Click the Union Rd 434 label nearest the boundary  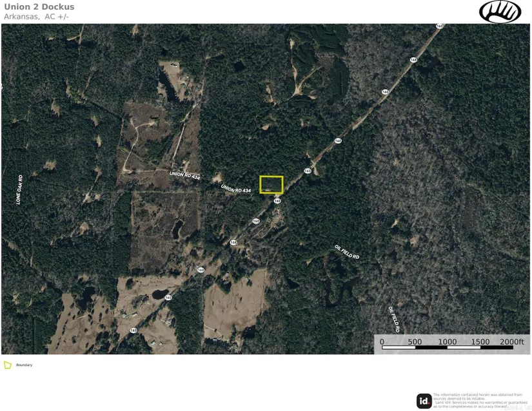(x=236, y=189)
